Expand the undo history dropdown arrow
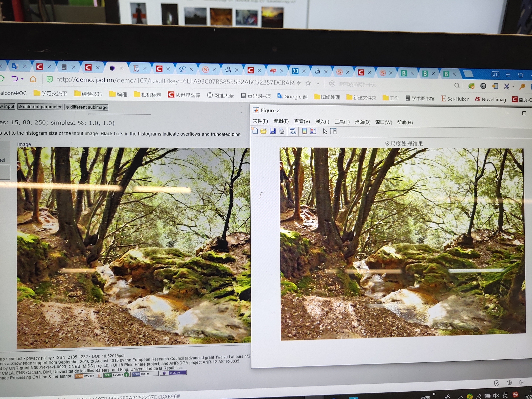 point(22,79)
